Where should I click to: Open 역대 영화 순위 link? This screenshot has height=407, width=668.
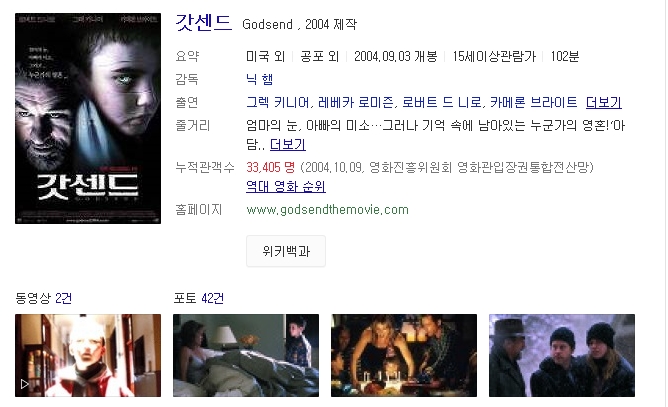tap(286, 186)
